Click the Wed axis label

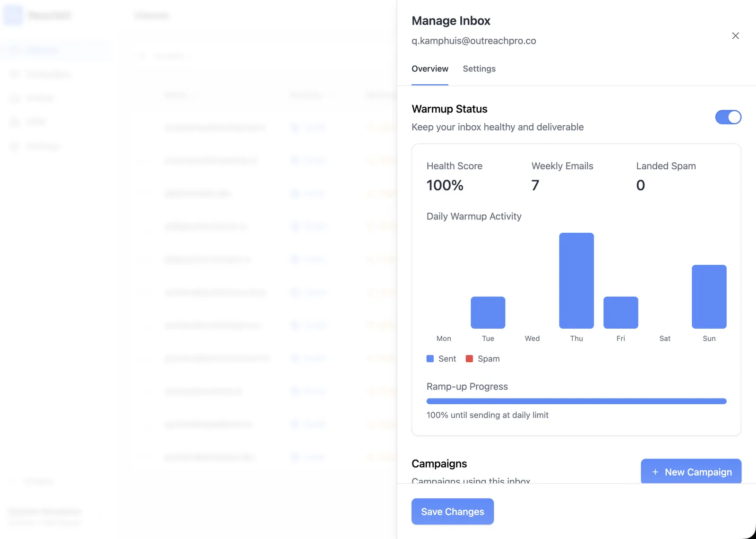[x=532, y=339]
